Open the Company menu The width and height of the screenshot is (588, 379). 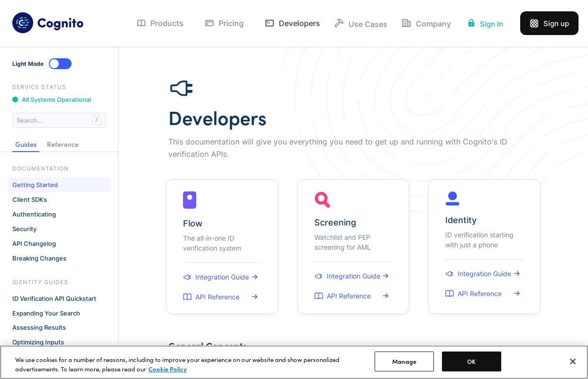tap(426, 24)
